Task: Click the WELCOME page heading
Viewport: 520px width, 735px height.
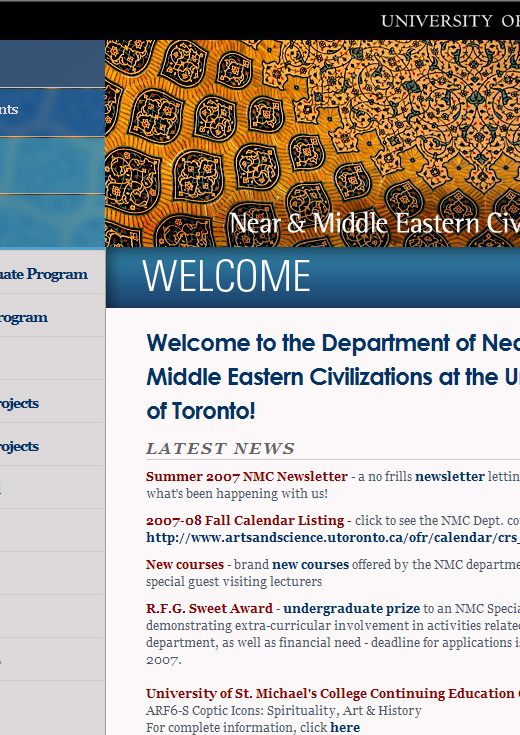Action: 226,276
